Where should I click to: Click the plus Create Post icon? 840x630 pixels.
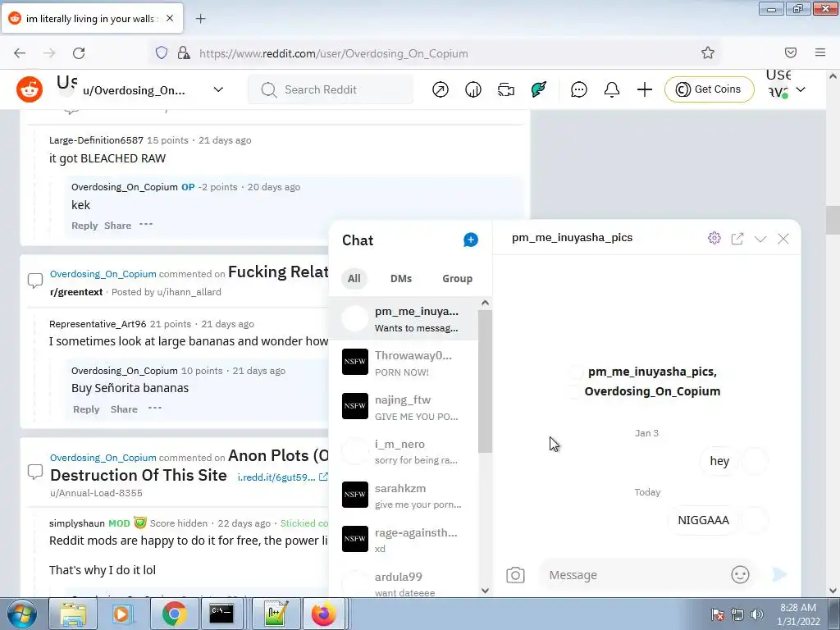pyautogui.click(x=645, y=89)
